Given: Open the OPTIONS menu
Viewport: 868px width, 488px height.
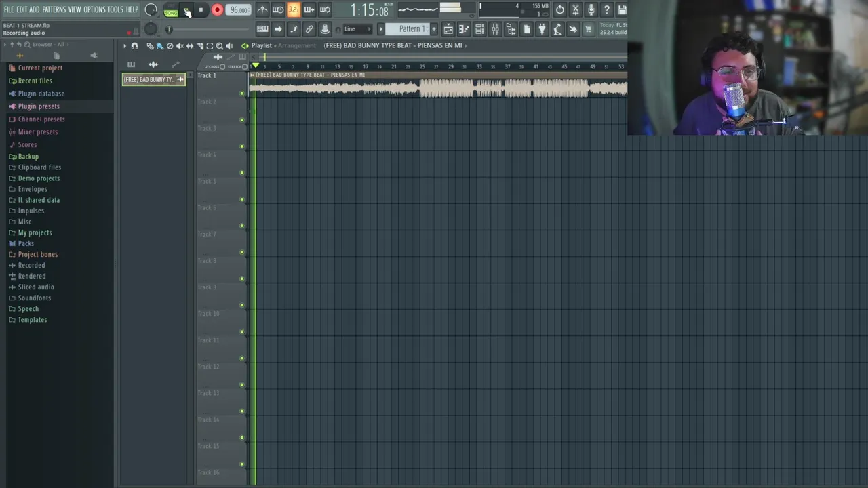Looking at the screenshot, I should (95, 9).
